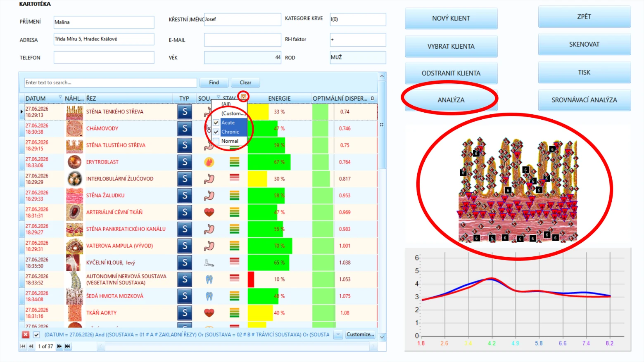644x362 pixels.
Task: Click the blue S type icon for CHÁMOVODY
Action: point(185,128)
